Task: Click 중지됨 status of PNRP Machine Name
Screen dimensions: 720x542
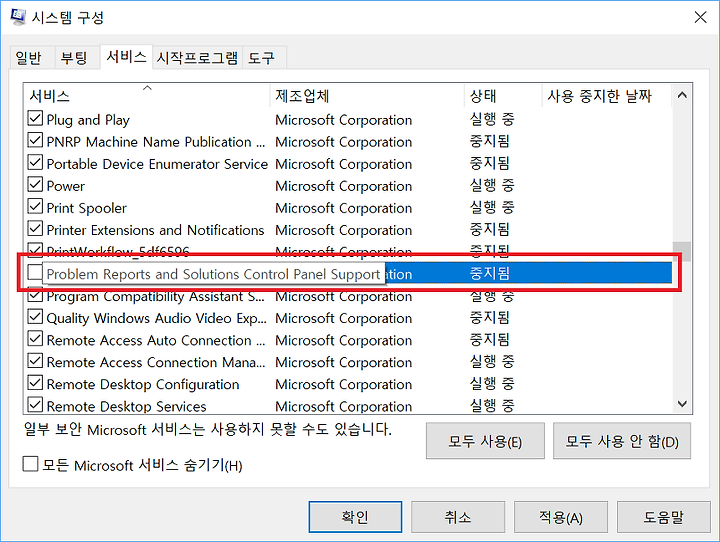Action: pyautogui.click(x=489, y=141)
